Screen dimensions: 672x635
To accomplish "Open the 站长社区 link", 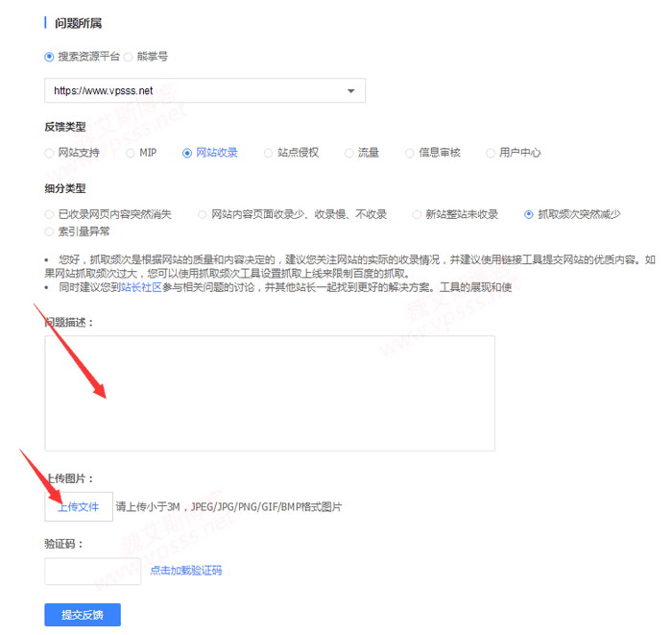I will (x=139, y=287).
